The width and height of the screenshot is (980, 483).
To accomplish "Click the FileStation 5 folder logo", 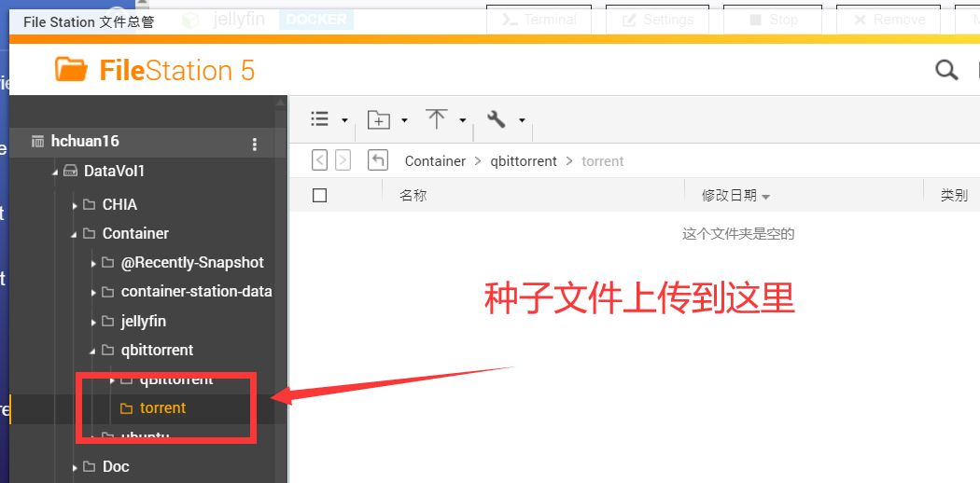I will (71, 69).
